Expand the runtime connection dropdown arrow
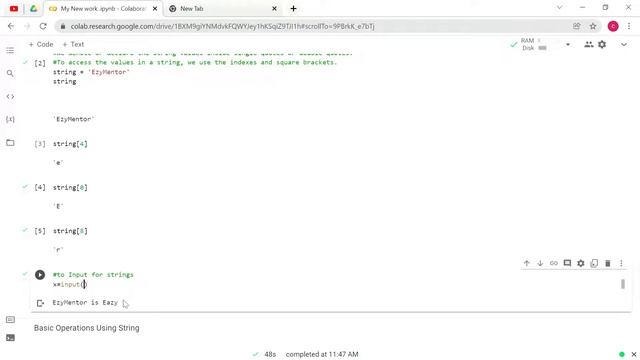640x360 pixels. coord(567,44)
